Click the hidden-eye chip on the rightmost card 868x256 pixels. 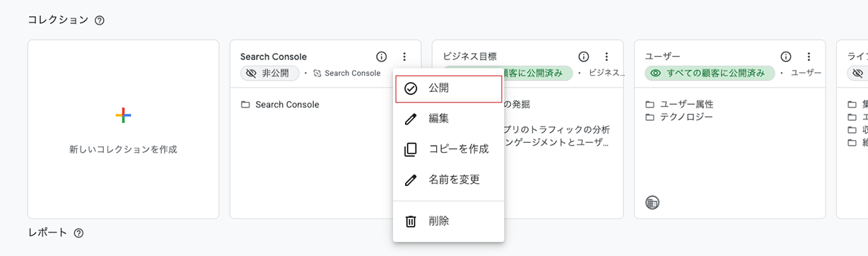pos(857,73)
